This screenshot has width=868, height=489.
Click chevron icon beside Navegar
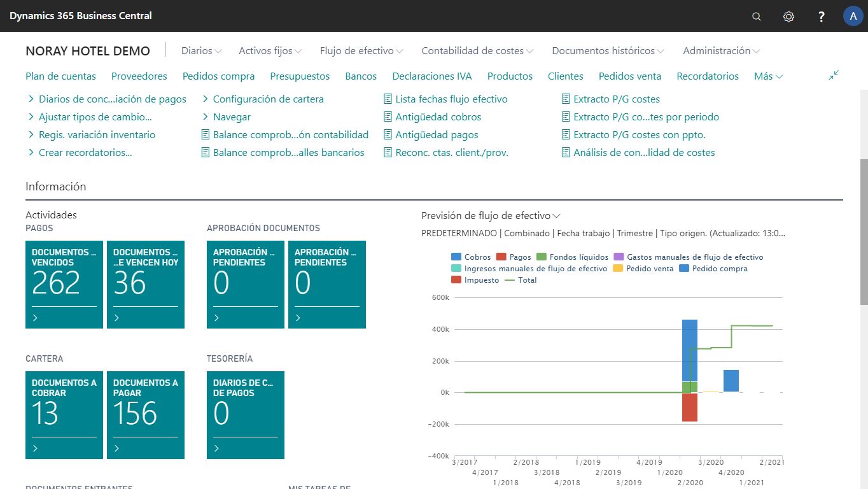[206, 117]
